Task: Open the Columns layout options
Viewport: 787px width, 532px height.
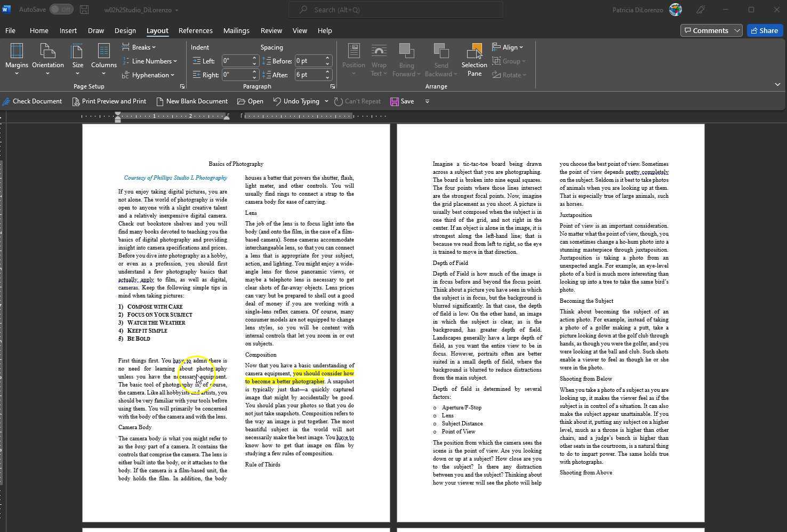Action: 103,59
